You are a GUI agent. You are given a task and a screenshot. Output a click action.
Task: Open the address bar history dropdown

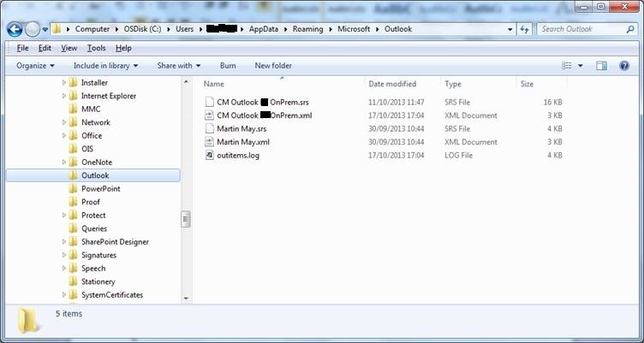point(510,30)
